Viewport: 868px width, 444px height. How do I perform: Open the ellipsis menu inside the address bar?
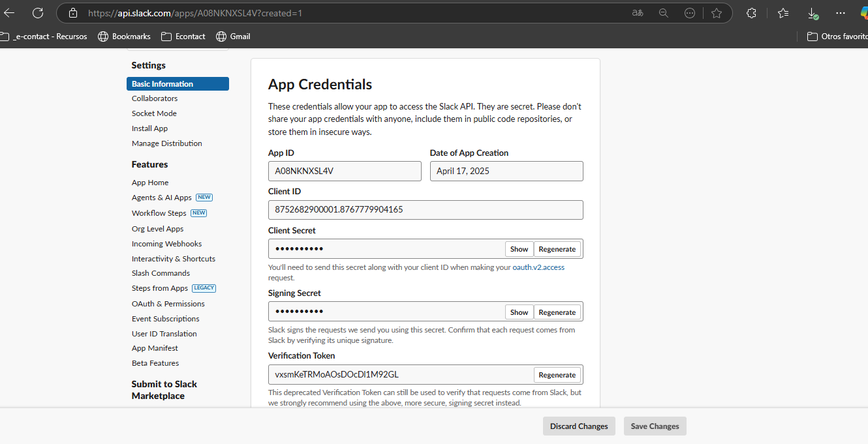pos(690,12)
